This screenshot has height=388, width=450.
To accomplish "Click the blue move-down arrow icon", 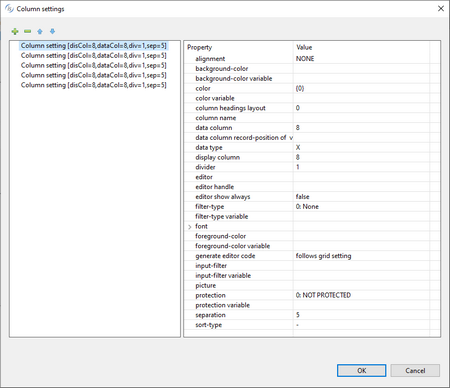I will click(52, 31).
